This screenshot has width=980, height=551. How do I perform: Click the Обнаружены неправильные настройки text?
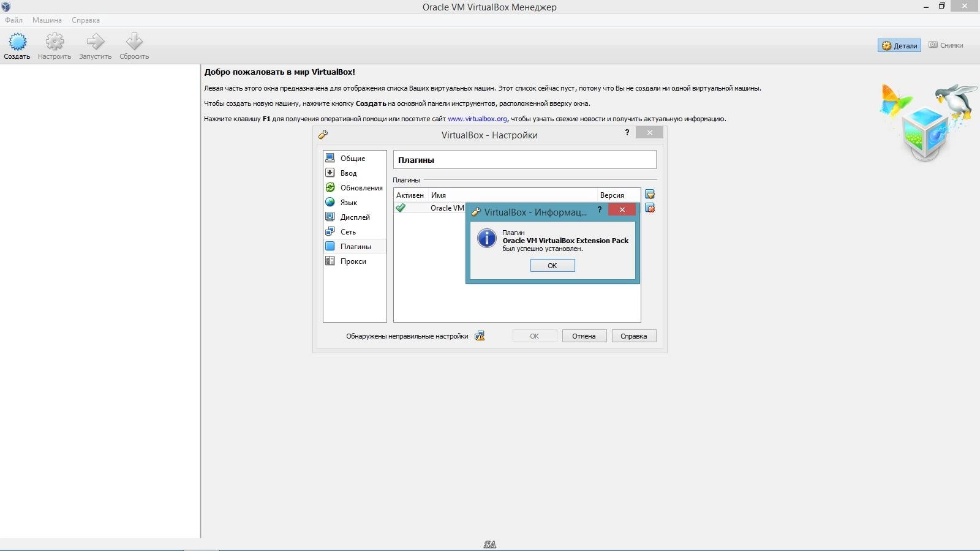click(407, 336)
